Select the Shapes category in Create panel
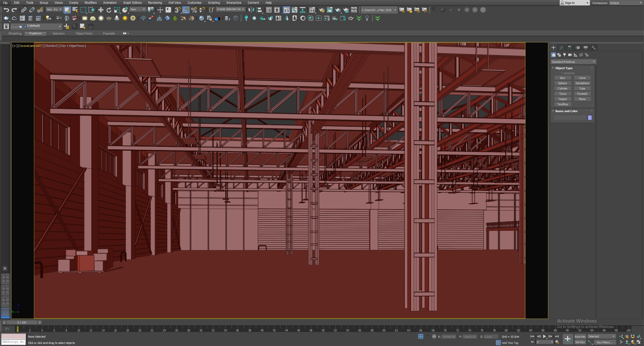644x346 pixels. point(559,55)
